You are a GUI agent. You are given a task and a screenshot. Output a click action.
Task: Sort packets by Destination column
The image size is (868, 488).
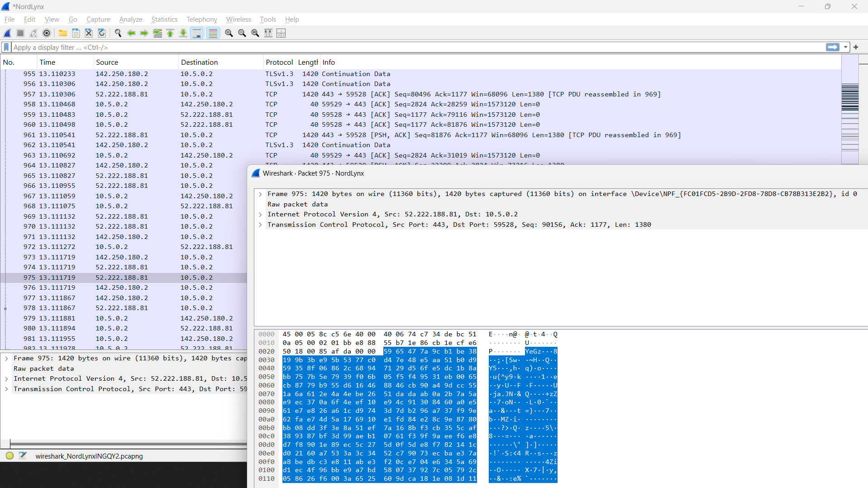[x=221, y=62]
